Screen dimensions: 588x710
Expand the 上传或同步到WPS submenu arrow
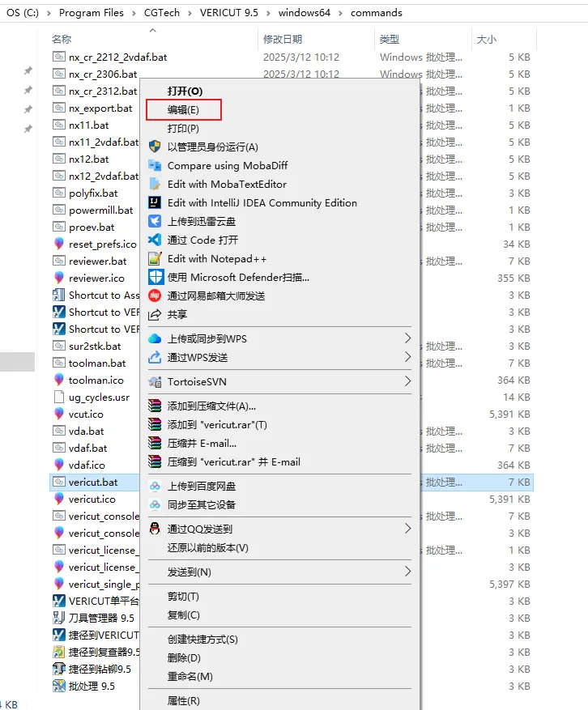407,338
